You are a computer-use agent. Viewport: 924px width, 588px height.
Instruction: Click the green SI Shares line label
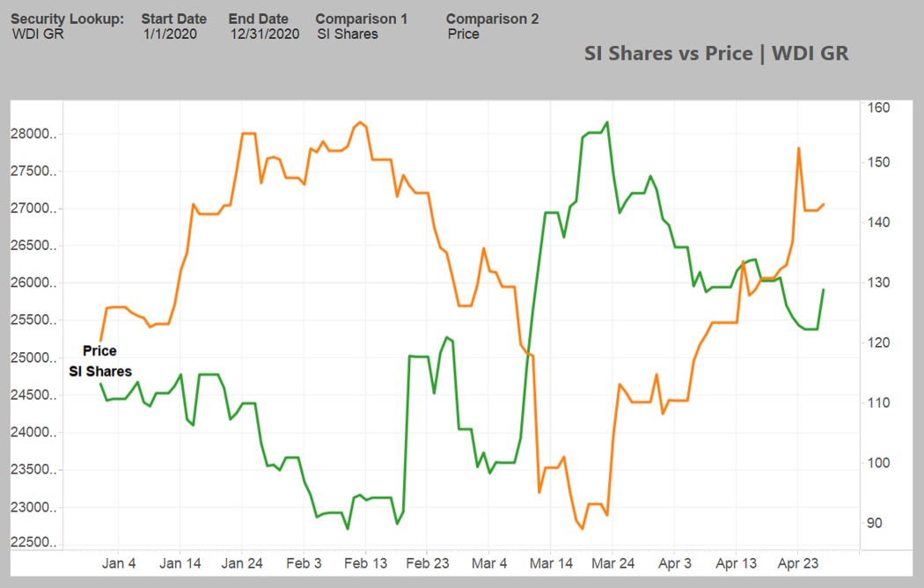coord(100,371)
